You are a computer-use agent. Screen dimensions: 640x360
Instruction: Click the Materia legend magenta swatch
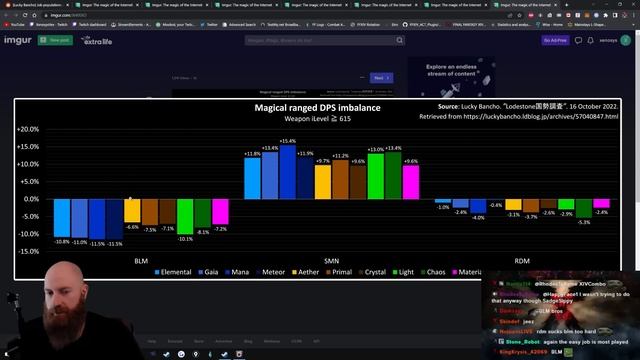[454, 272]
